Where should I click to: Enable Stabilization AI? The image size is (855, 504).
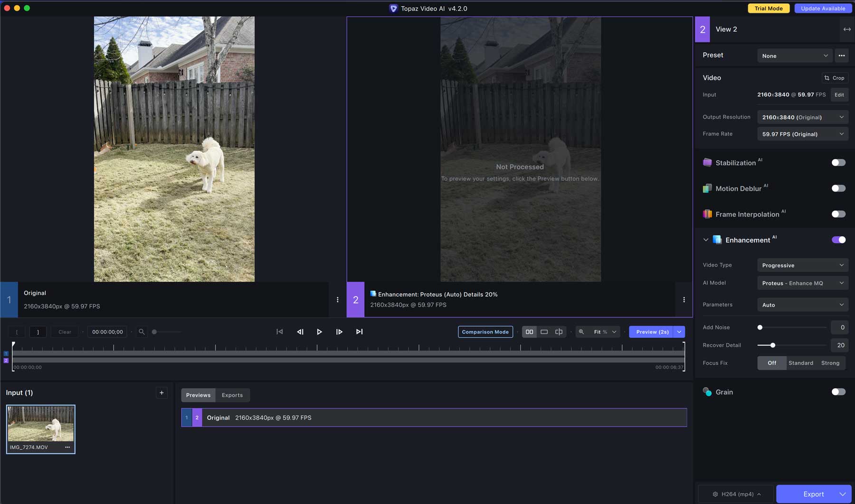[x=838, y=162]
